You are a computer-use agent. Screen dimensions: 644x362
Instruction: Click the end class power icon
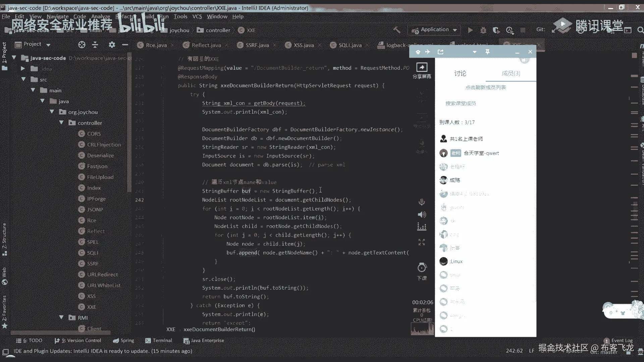point(422,267)
